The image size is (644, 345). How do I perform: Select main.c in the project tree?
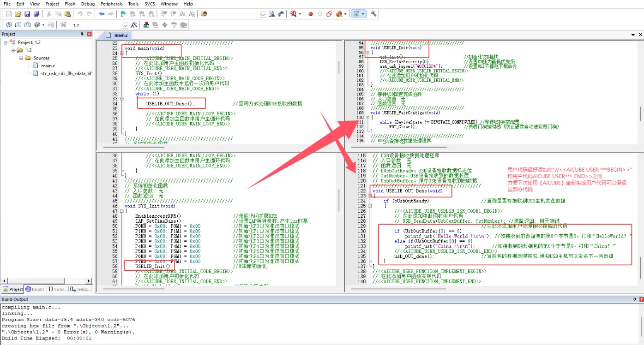(48, 65)
